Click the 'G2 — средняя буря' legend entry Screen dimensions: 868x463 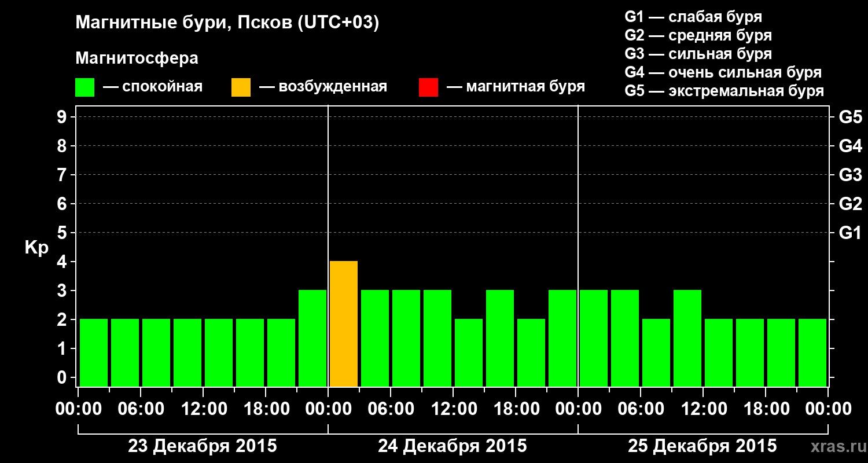click(x=698, y=35)
